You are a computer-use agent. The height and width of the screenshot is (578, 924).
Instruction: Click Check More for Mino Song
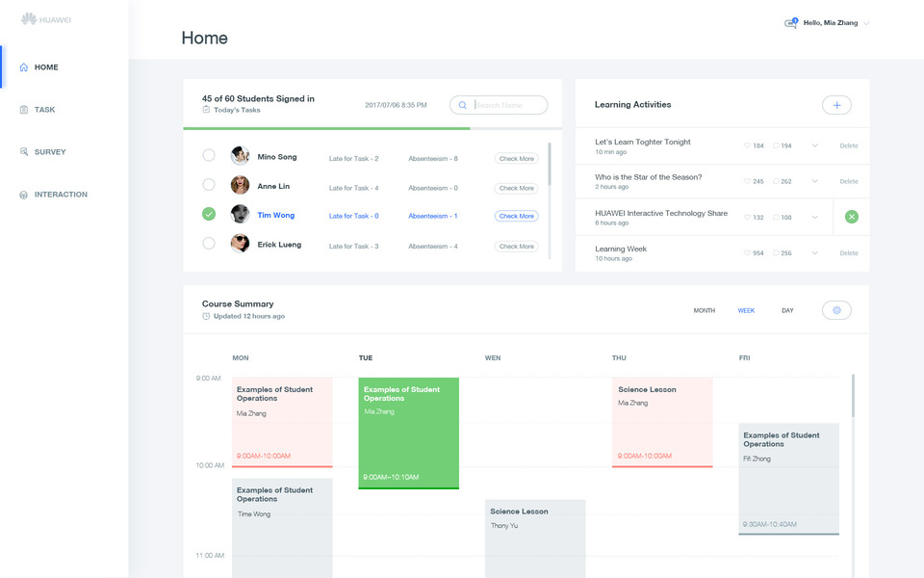[x=516, y=159]
